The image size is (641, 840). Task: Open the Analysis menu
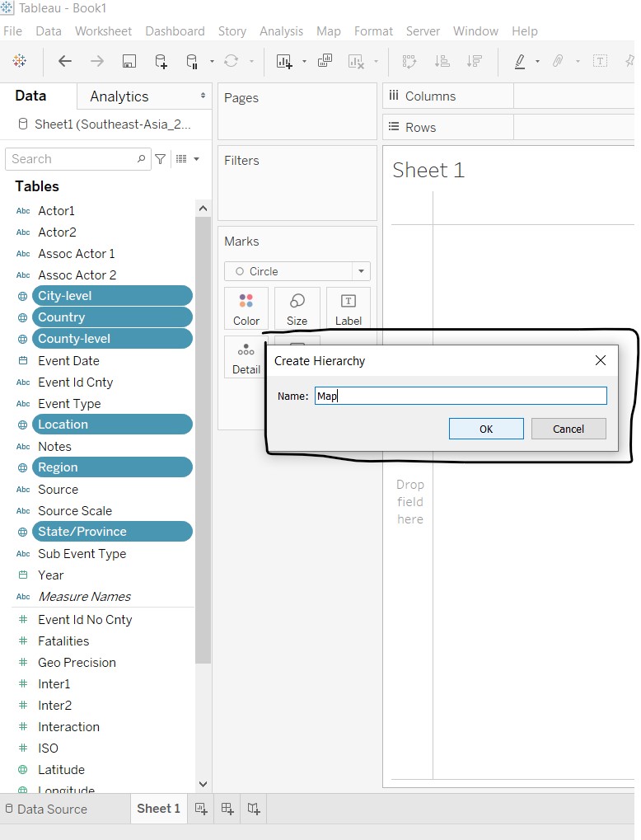[x=281, y=31]
